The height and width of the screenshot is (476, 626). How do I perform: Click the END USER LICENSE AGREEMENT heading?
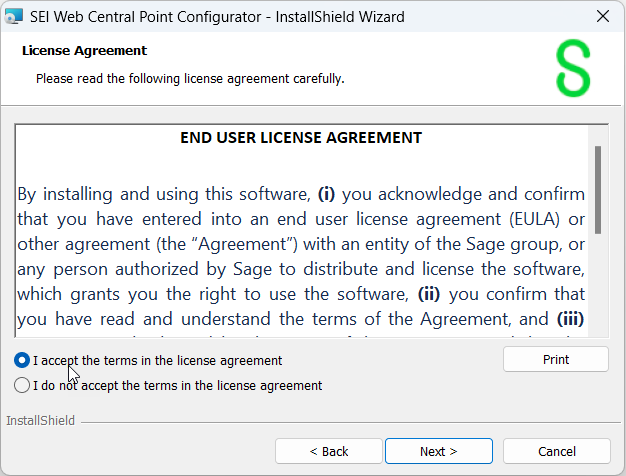click(301, 138)
